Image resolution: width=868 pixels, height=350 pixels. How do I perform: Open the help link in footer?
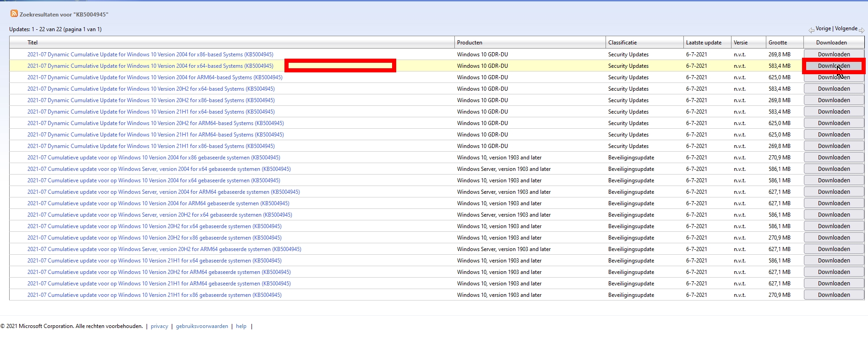pos(241,326)
